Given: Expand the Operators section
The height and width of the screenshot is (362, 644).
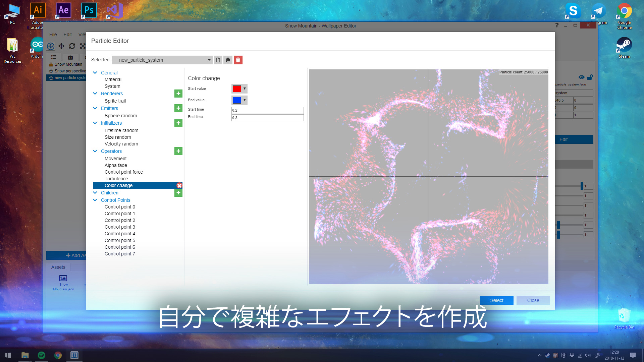Looking at the screenshot, I should 95,151.
